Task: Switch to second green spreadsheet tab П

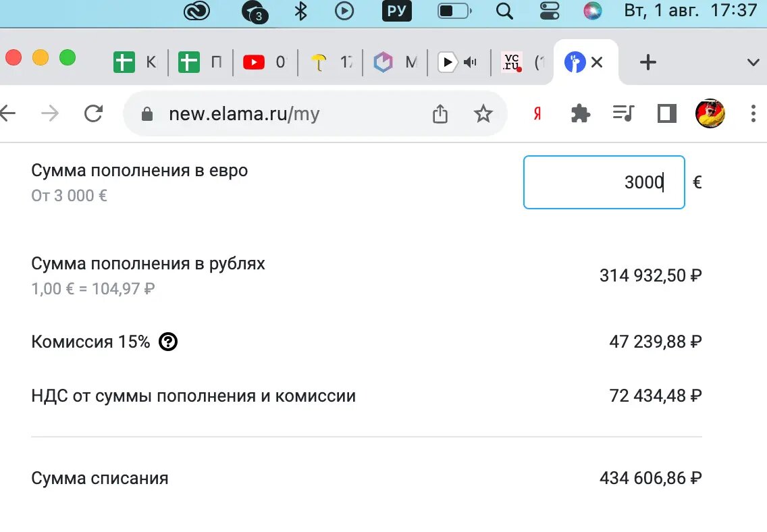Action: pos(200,62)
